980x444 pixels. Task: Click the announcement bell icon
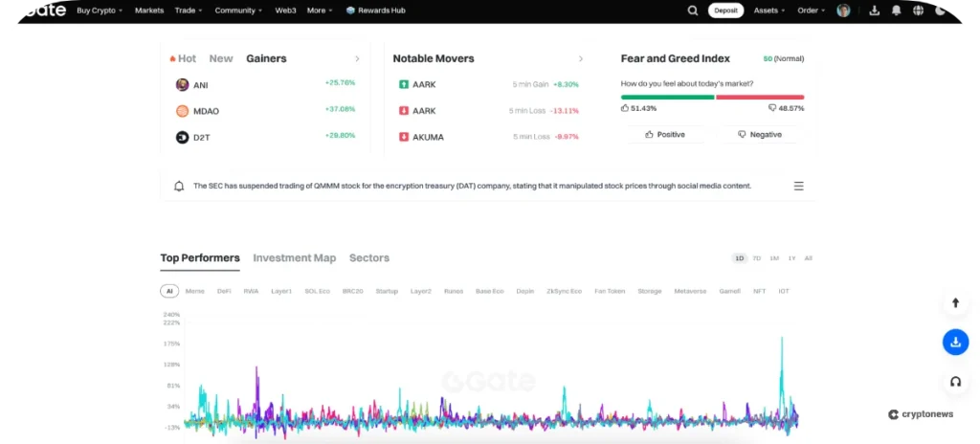click(x=179, y=187)
